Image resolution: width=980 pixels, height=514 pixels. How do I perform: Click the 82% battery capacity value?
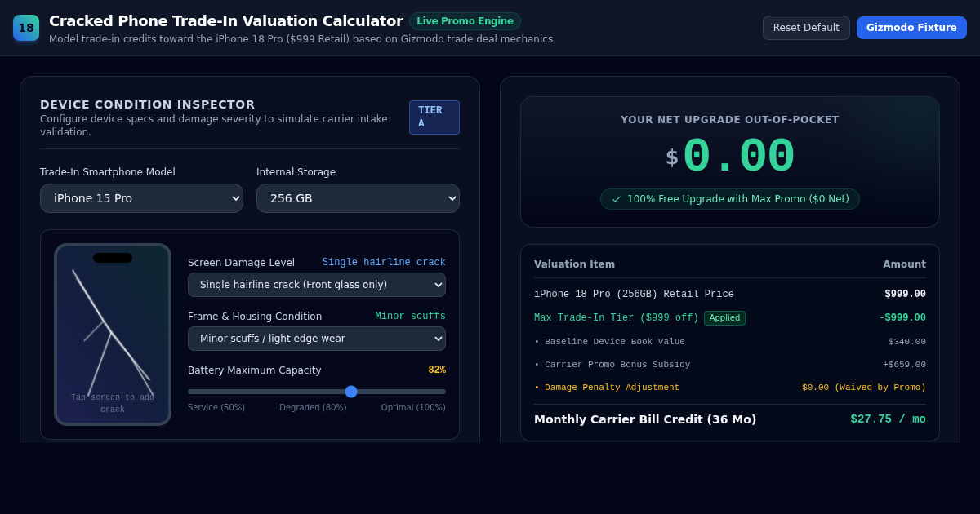[x=437, y=370]
